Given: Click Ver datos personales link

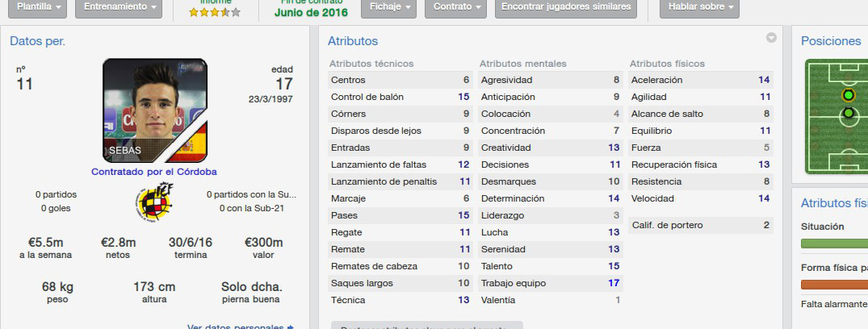Looking at the screenshot, I should [x=241, y=327].
